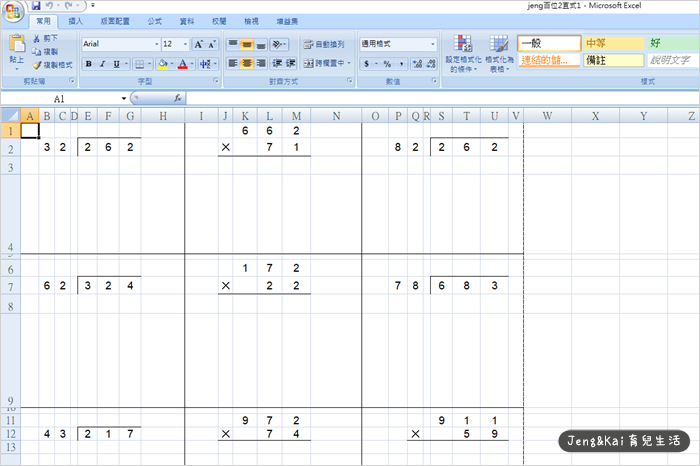The width and height of the screenshot is (700, 466).
Task: Toggle Align Text Right
Action: (261, 63)
